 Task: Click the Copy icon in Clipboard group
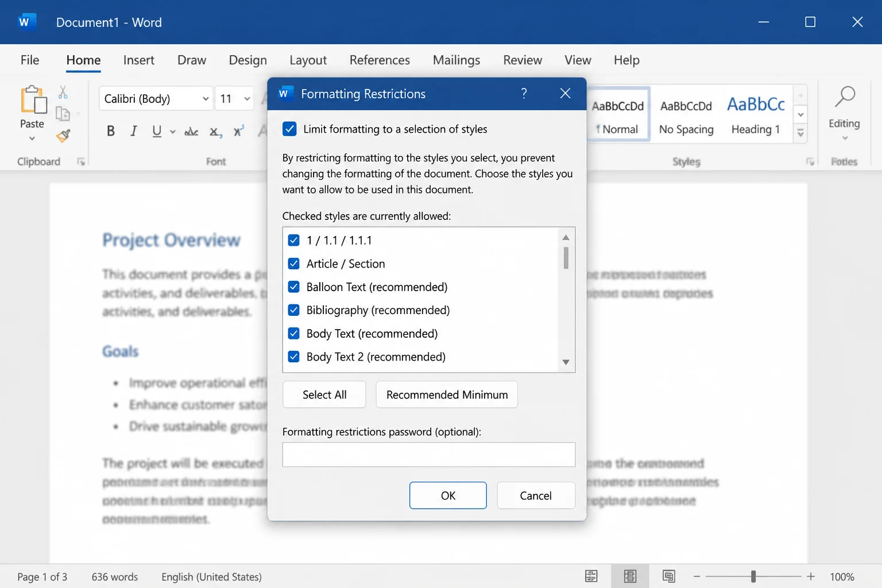point(63,114)
